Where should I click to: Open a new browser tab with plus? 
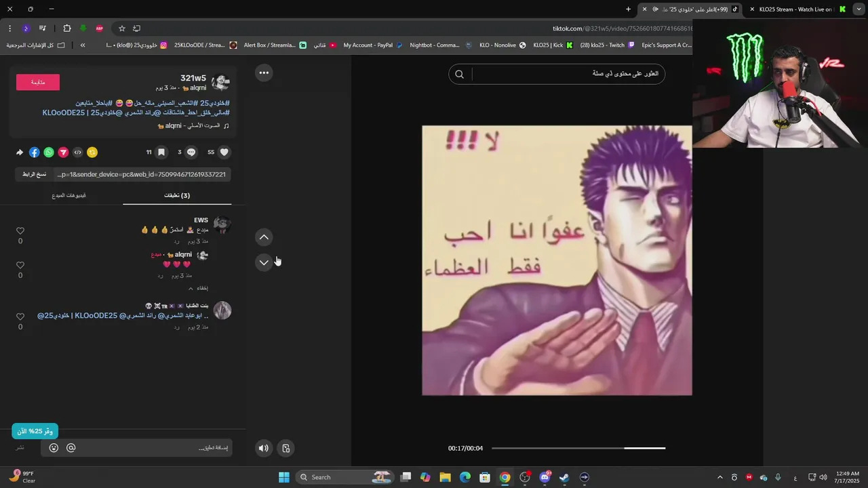pyautogui.click(x=628, y=9)
